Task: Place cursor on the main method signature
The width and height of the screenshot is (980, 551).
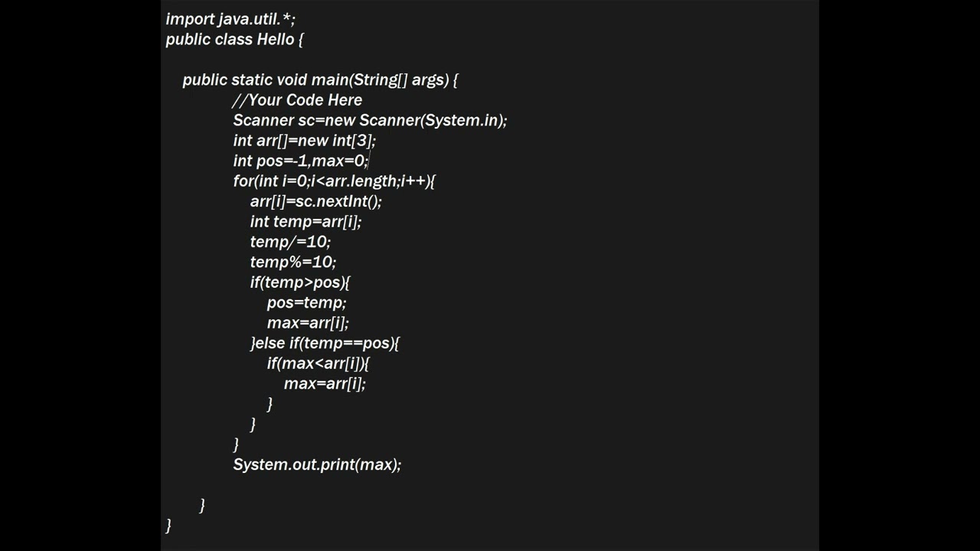Action: [x=319, y=80]
